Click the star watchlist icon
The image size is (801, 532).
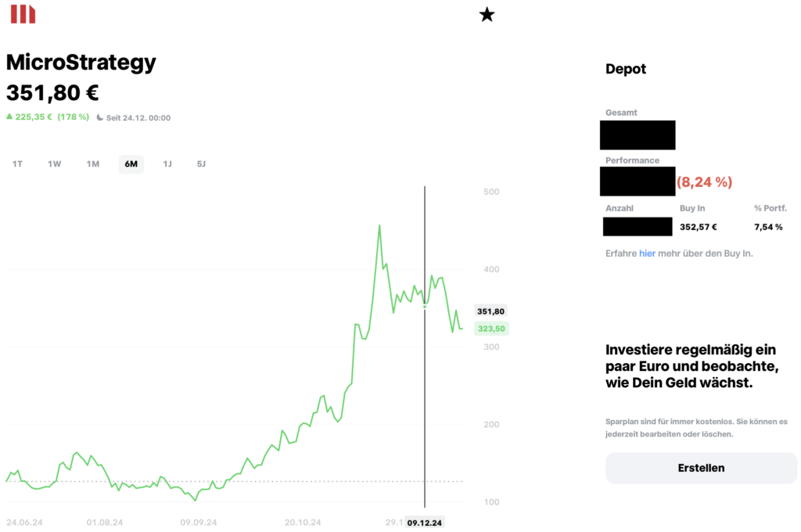(487, 14)
